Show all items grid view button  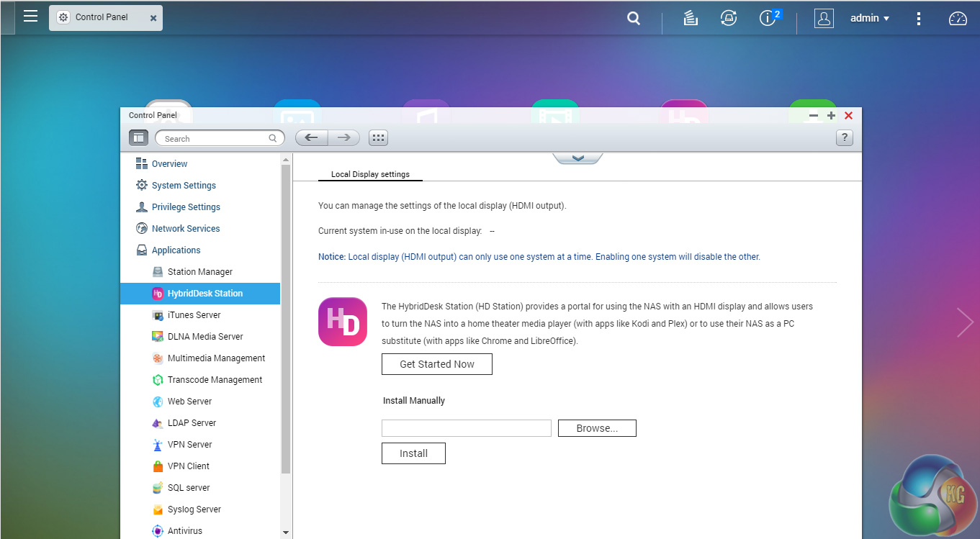point(378,138)
